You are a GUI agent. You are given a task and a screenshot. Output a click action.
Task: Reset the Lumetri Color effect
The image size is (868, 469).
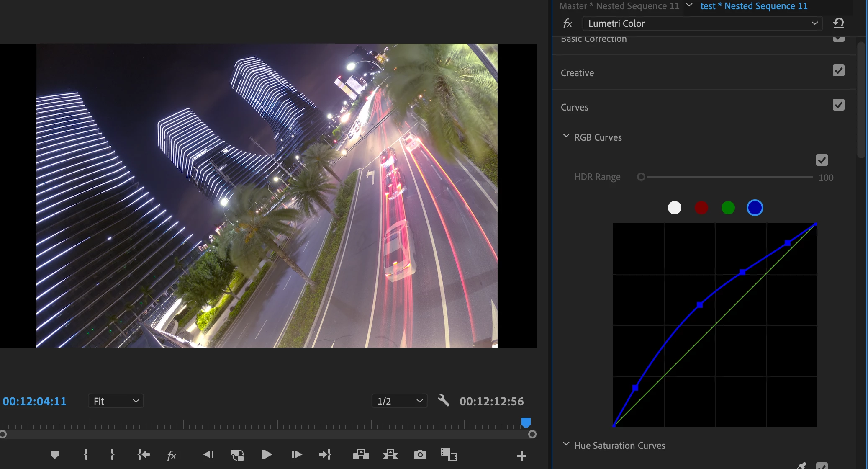838,23
